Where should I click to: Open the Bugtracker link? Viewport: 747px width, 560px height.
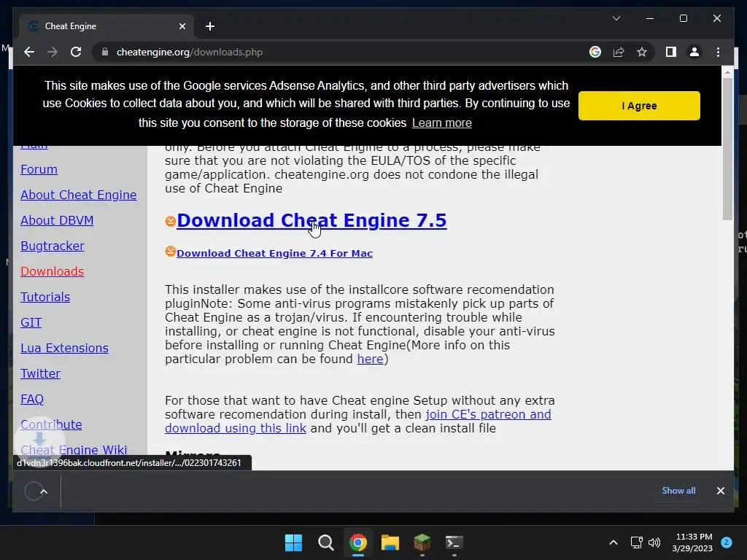point(52,246)
